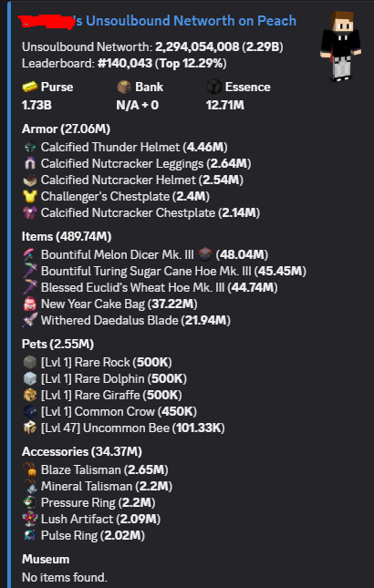The height and width of the screenshot is (588, 374).
Task: Click the Bank chest icon
Action: click(124, 87)
